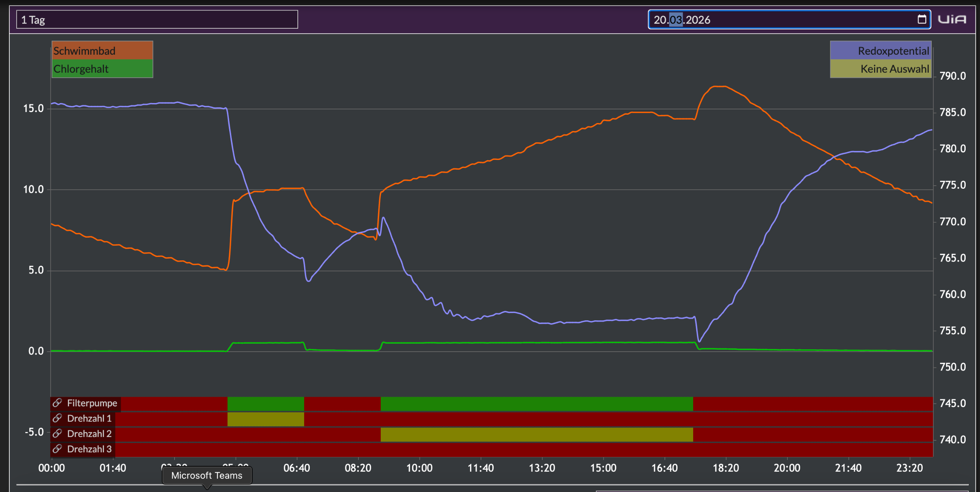Open the Chlorgehalt series selector
Viewport: 980px width, 492px height.
(103, 69)
